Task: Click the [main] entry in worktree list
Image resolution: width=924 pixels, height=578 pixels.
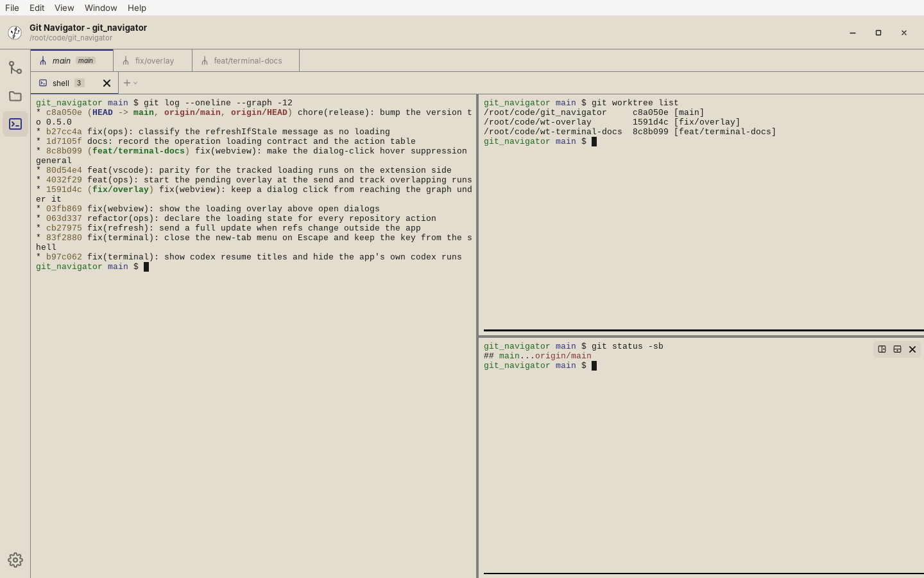Action: 689,112
